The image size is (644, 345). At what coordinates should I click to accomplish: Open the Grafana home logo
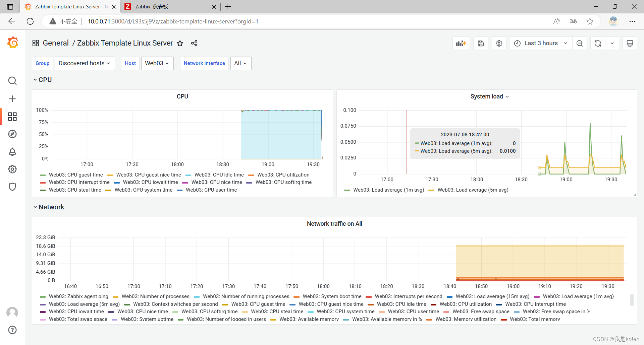tap(12, 43)
